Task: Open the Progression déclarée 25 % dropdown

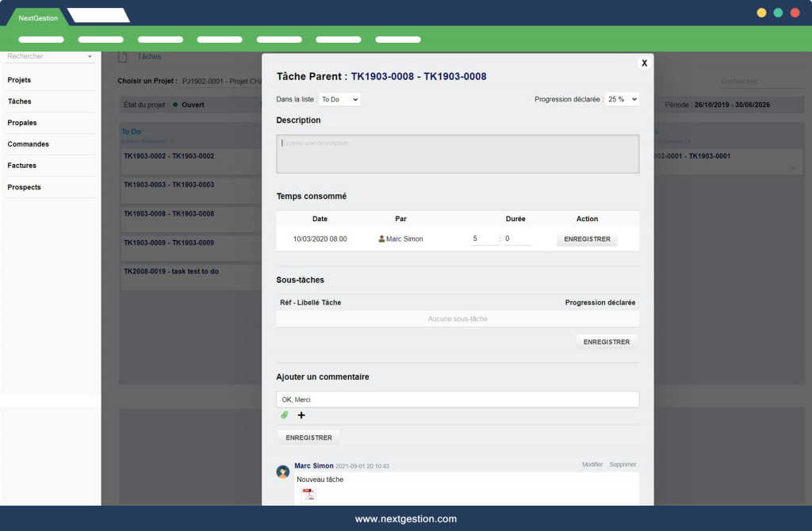Action: (x=622, y=99)
